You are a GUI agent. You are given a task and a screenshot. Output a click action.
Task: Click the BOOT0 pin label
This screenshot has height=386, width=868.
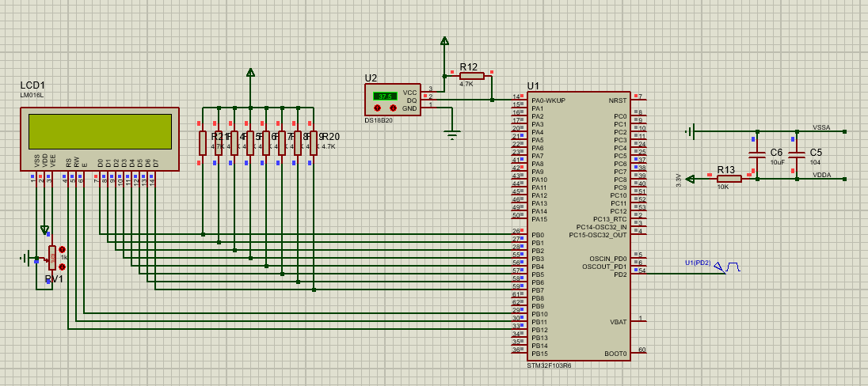pos(615,354)
